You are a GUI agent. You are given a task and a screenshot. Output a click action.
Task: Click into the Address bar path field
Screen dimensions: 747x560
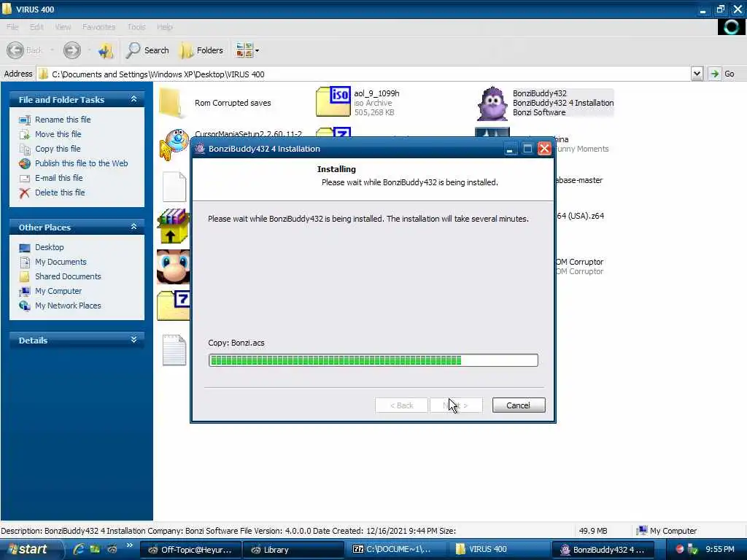pos(364,74)
